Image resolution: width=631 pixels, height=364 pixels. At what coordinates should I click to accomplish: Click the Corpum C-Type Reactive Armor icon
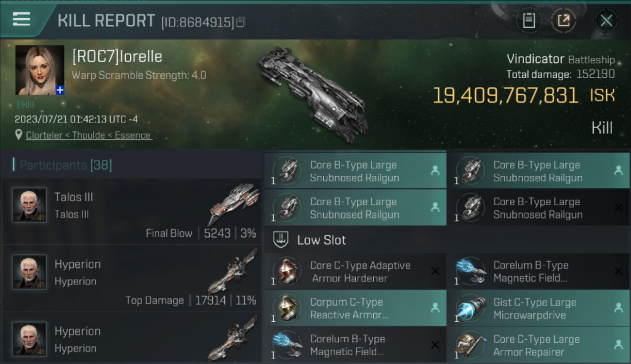[x=288, y=308]
